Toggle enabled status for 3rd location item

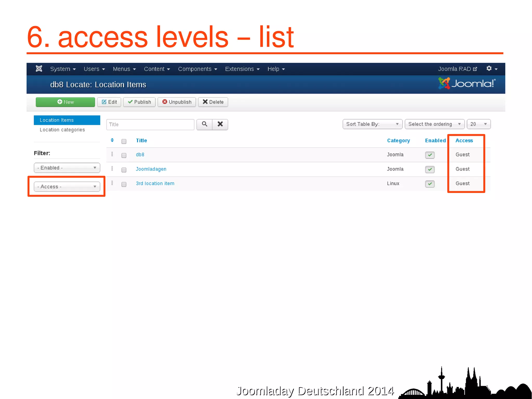pos(430,184)
